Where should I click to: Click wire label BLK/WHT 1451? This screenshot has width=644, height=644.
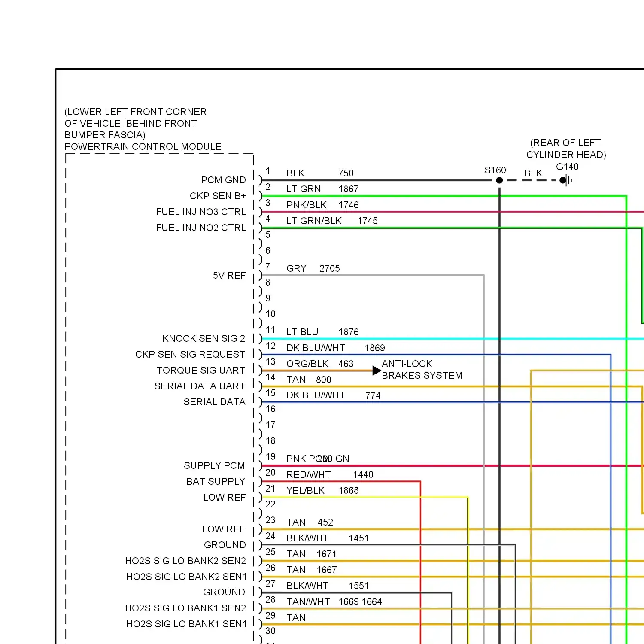[328, 538]
